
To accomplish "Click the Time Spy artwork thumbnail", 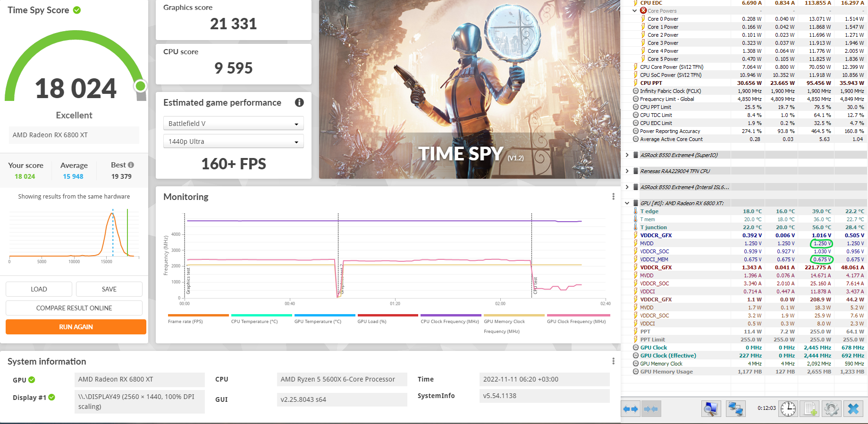I will pyautogui.click(x=470, y=89).
